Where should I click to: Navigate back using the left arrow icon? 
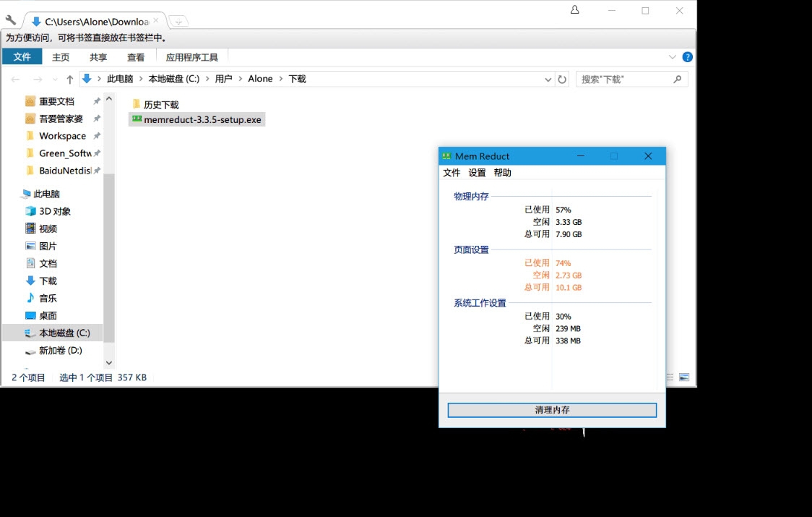click(x=15, y=80)
